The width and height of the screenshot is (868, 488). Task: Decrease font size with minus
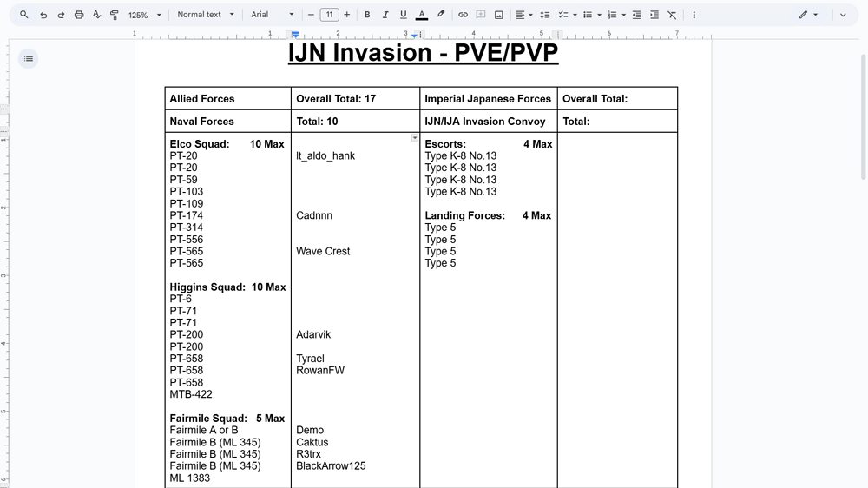click(x=311, y=15)
